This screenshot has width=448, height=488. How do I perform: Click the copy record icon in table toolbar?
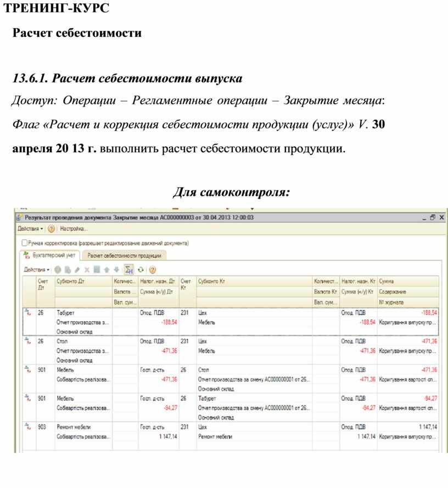pos(68,270)
